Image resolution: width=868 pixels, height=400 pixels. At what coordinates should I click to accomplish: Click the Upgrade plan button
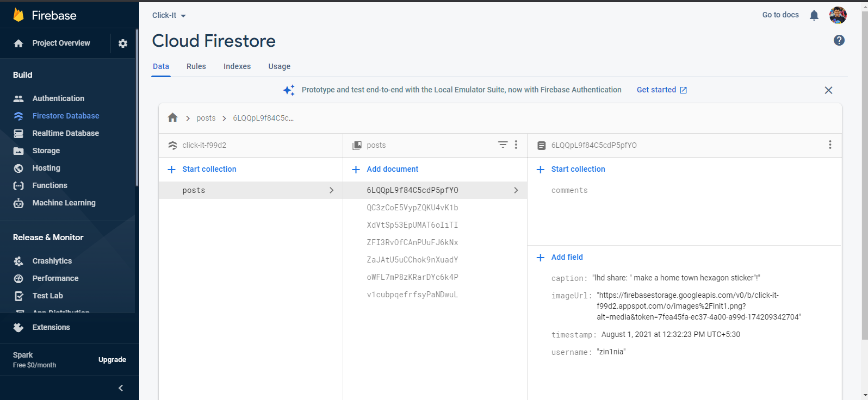tap(112, 360)
